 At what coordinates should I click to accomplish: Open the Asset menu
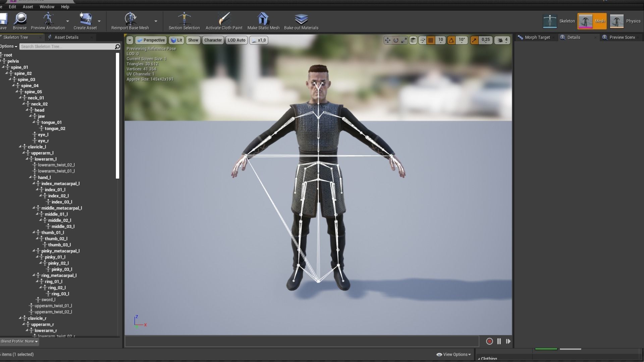(x=28, y=7)
